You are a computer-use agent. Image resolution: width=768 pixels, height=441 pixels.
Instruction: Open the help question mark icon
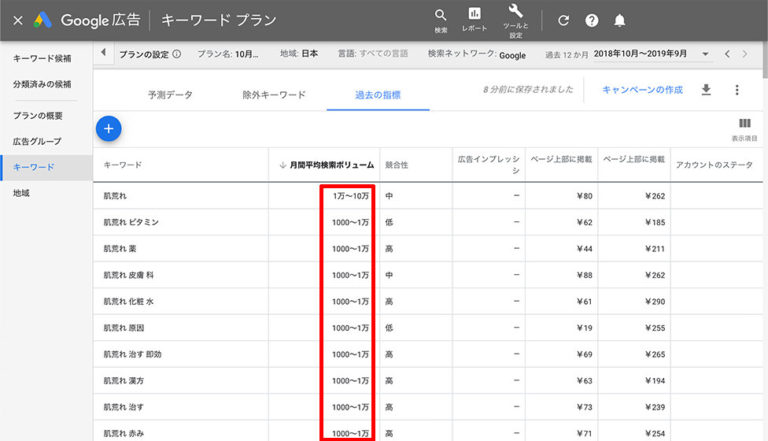(x=592, y=21)
